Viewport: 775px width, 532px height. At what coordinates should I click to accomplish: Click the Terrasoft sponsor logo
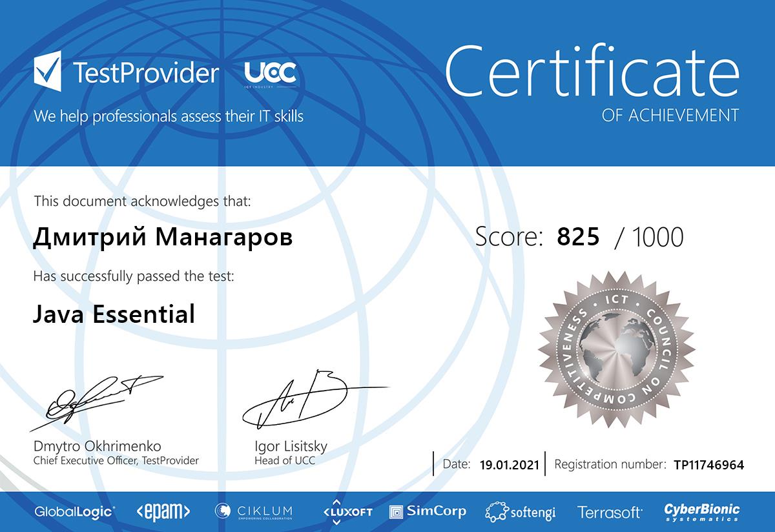(610, 513)
